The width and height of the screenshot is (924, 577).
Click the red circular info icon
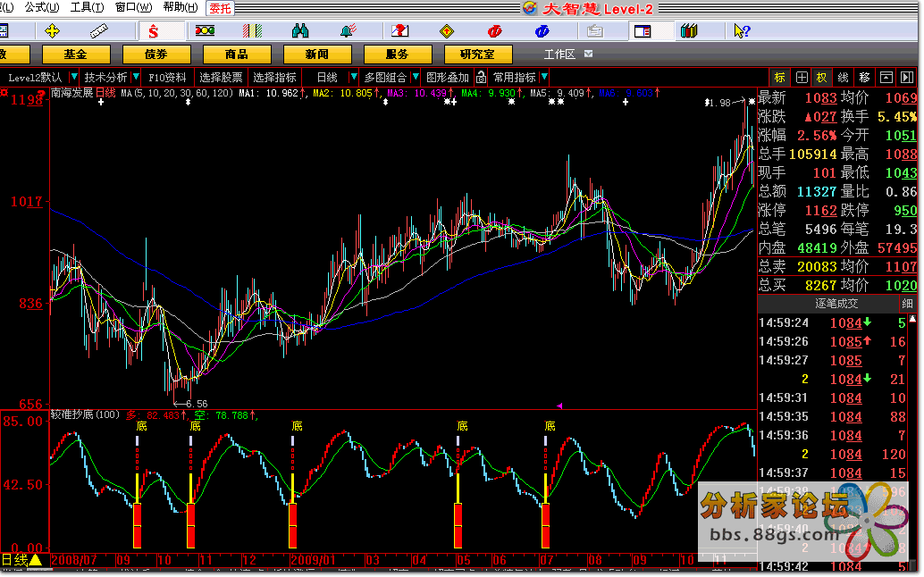494,31
